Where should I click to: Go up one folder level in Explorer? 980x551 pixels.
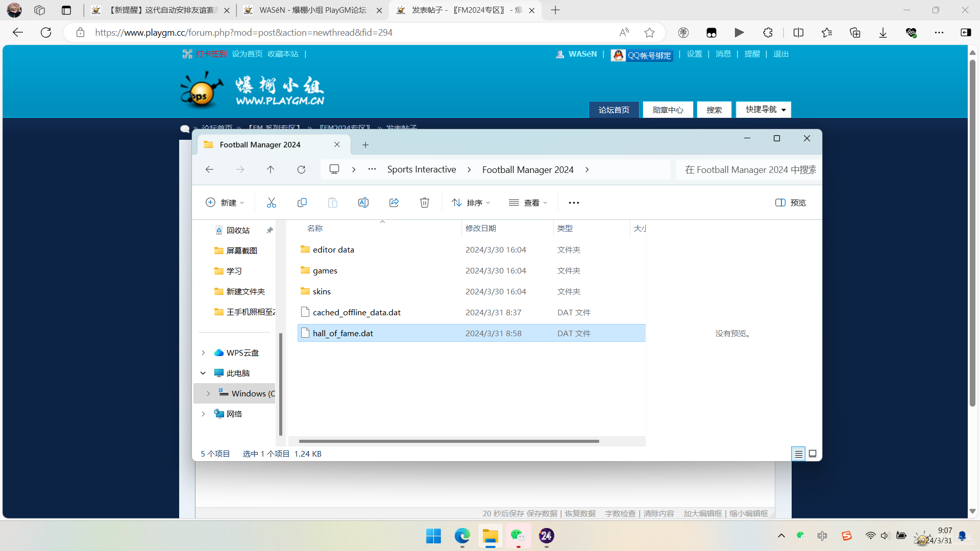tap(271, 169)
